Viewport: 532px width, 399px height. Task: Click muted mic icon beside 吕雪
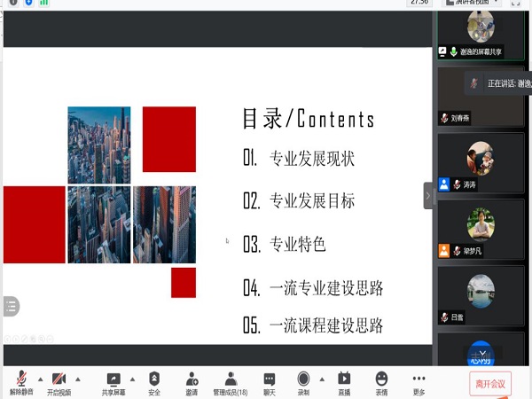pos(444,317)
